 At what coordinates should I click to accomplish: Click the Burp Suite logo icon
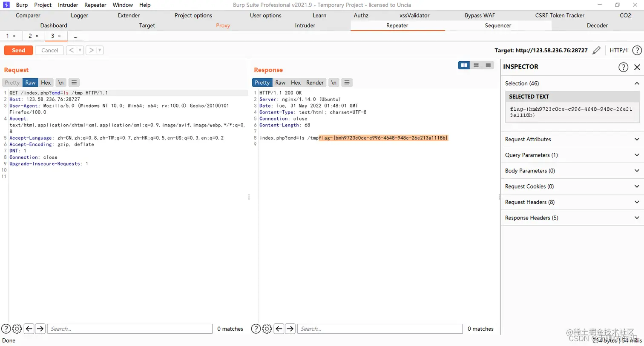click(x=6, y=5)
